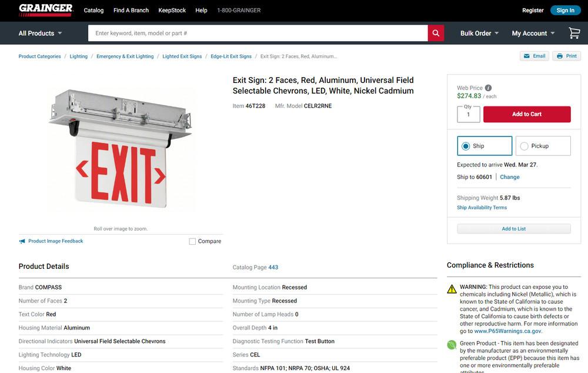Click the 1-800-GRAINGER phone link
The height and width of the screenshot is (373, 588).
(239, 10)
